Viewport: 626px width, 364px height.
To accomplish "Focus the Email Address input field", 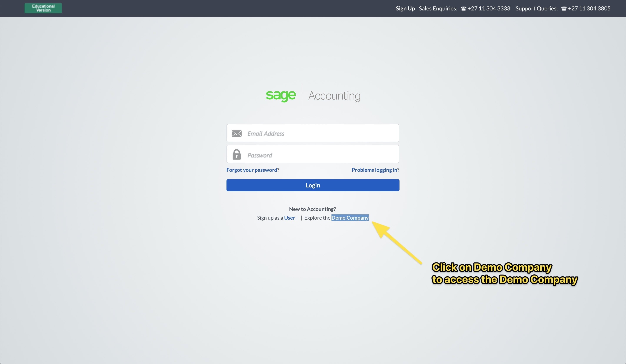I will [320, 134].
